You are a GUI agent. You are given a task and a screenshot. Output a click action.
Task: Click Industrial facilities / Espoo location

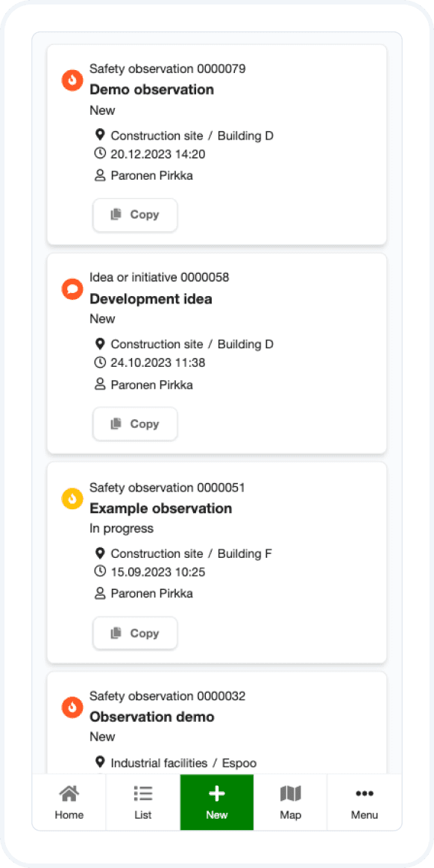(x=183, y=764)
